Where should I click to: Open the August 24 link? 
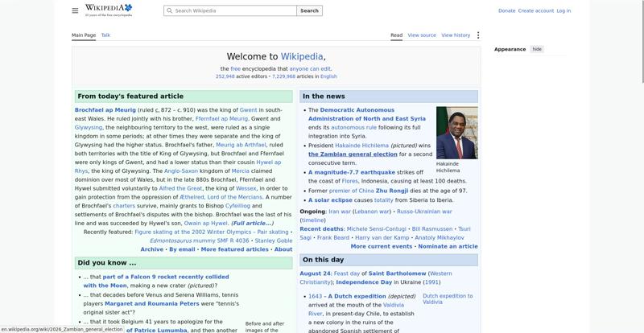315,273
